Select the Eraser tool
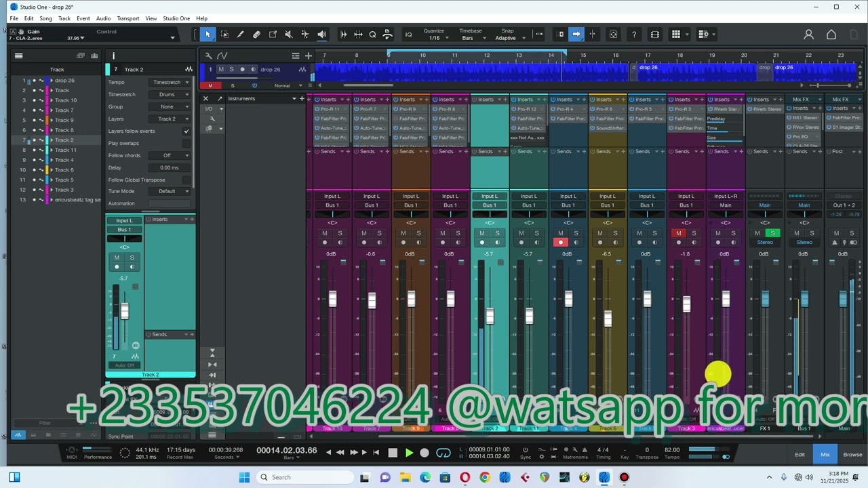The image size is (868, 488). (256, 35)
